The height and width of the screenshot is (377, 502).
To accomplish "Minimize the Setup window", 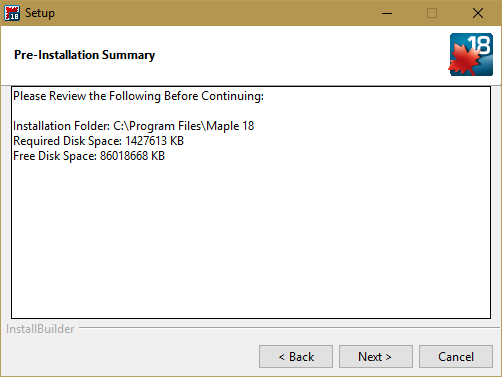I will [x=387, y=13].
